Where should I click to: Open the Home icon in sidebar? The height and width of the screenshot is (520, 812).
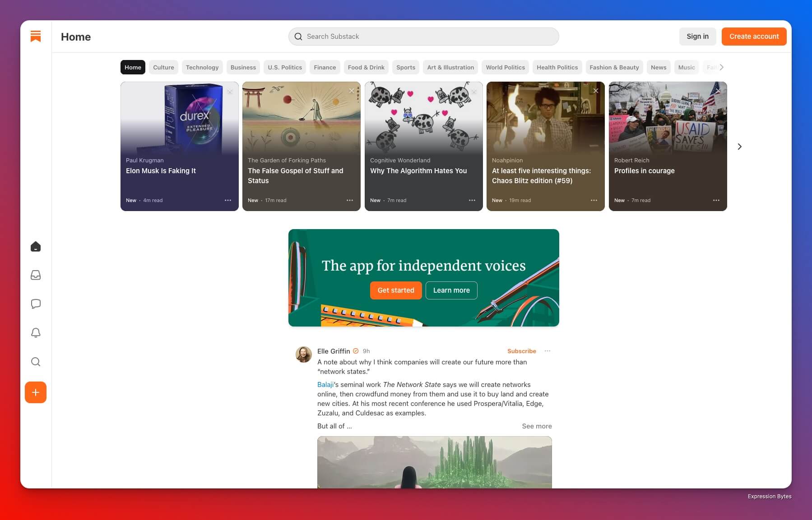[x=36, y=246]
